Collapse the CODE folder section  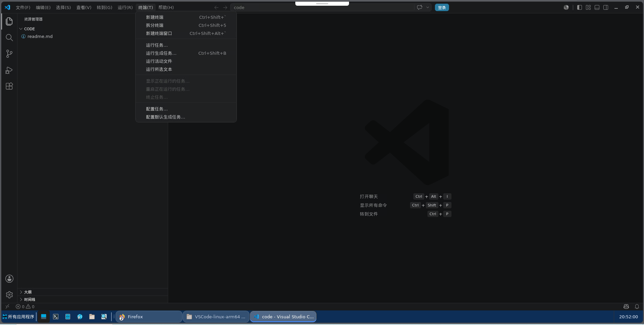click(93, 29)
